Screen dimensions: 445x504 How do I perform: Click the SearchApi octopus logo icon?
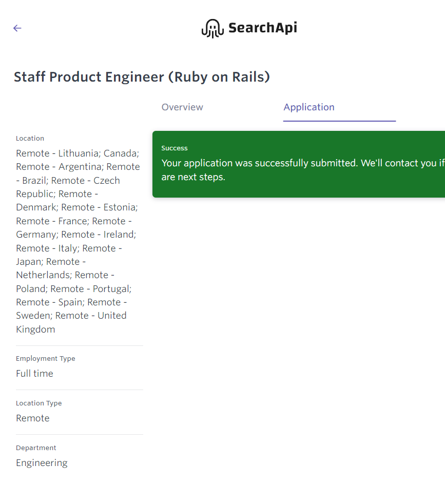pos(212,28)
